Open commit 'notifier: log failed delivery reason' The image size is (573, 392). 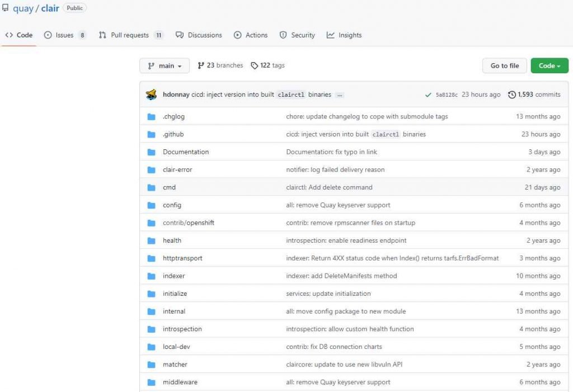tap(336, 169)
